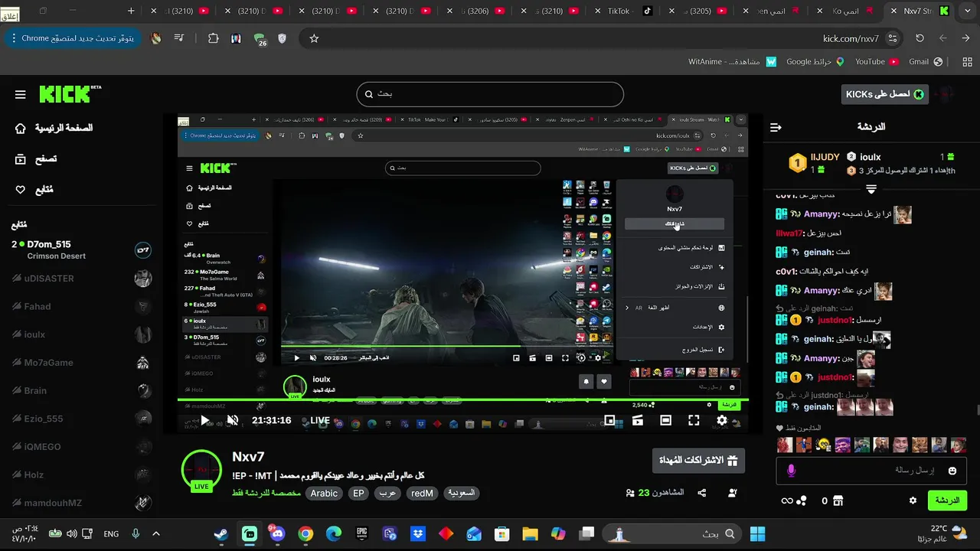The height and width of the screenshot is (551, 980).
Task: Collapse the chat panel with arrow icon
Action: [776, 127]
